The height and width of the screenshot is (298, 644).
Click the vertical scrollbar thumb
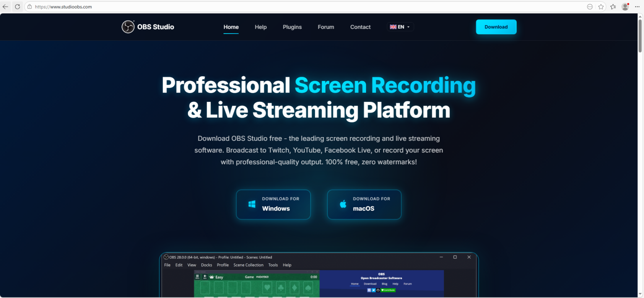(x=640, y=36)
